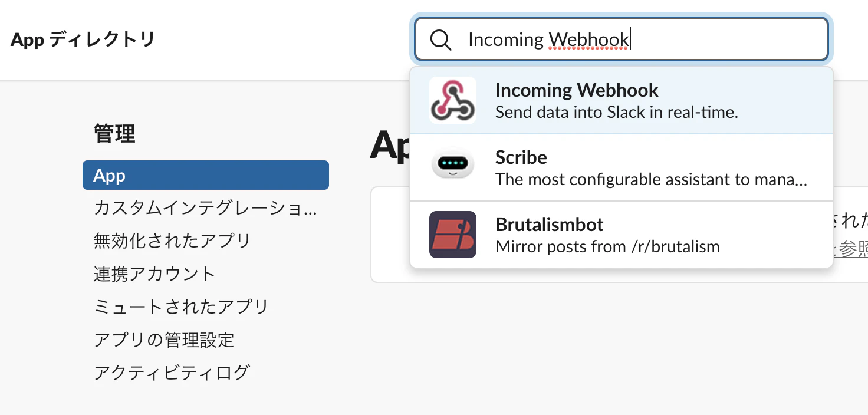Viewport: 868px width, 415px height.
Task: Select the Incoming Webhook search suggestion
Action: point(622,100)
